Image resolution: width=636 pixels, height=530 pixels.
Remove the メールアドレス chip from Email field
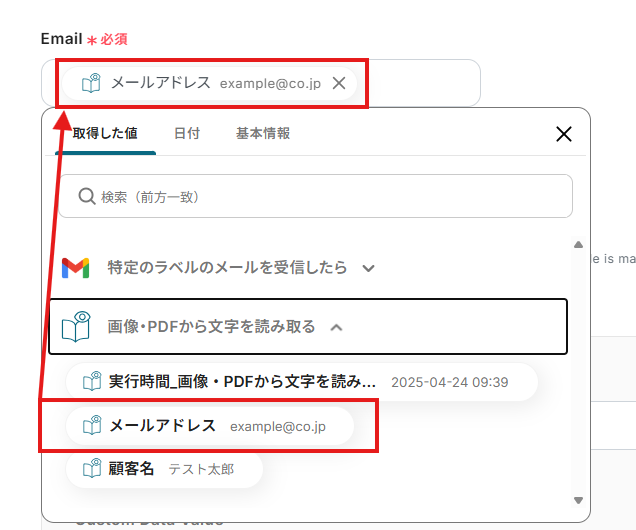click(339, 83)
